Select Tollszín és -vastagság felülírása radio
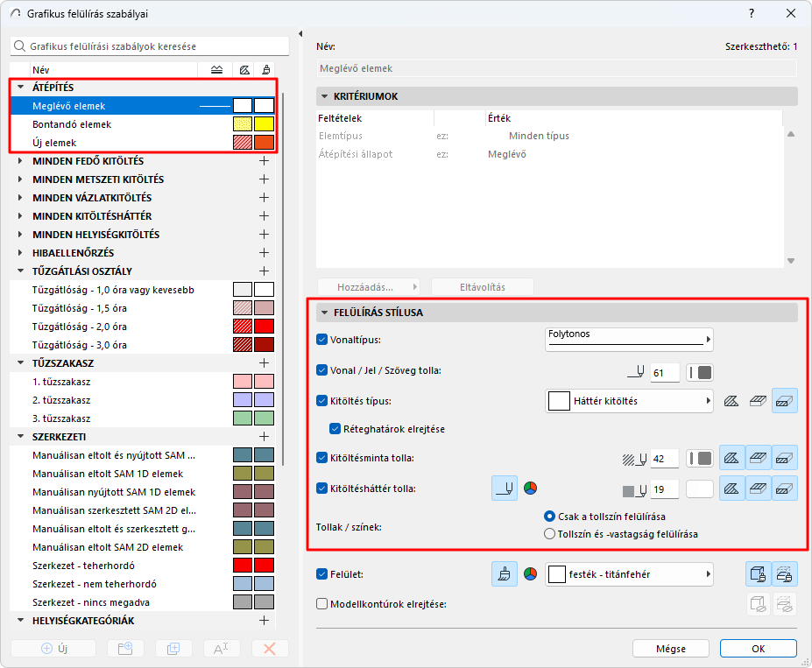The width and height of the screenshot is (812, 668). (x=549, y=533)
